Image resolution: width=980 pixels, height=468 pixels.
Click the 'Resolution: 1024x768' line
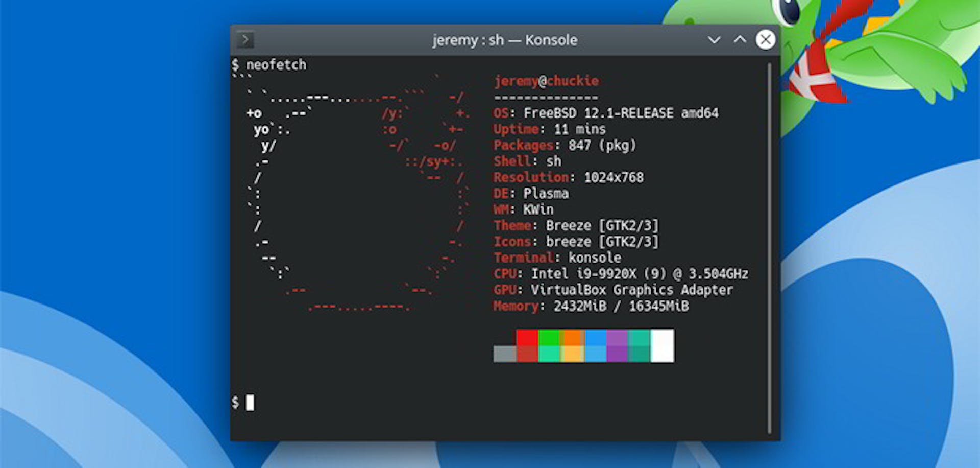(x=568, y=177)
